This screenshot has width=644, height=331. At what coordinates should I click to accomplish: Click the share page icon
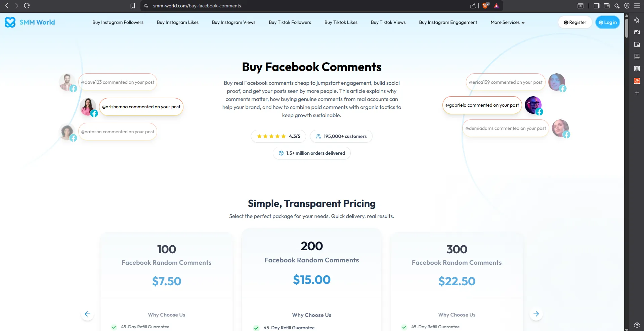(x=473, y=6)
